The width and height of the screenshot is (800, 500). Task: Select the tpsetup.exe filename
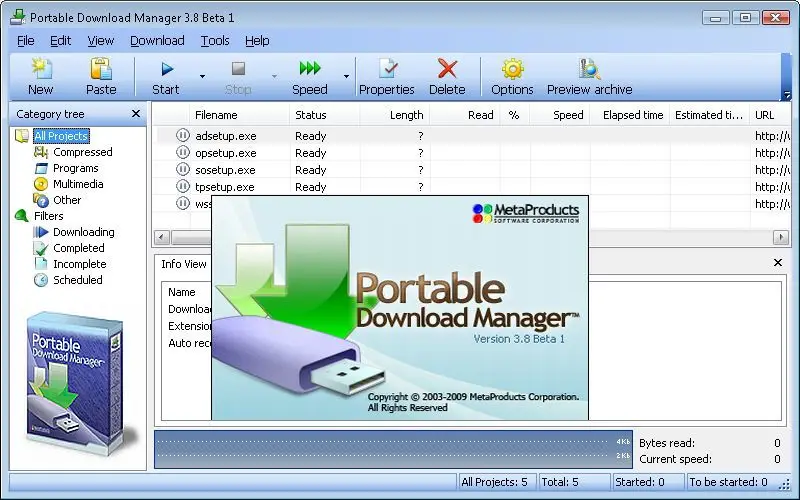224,187
